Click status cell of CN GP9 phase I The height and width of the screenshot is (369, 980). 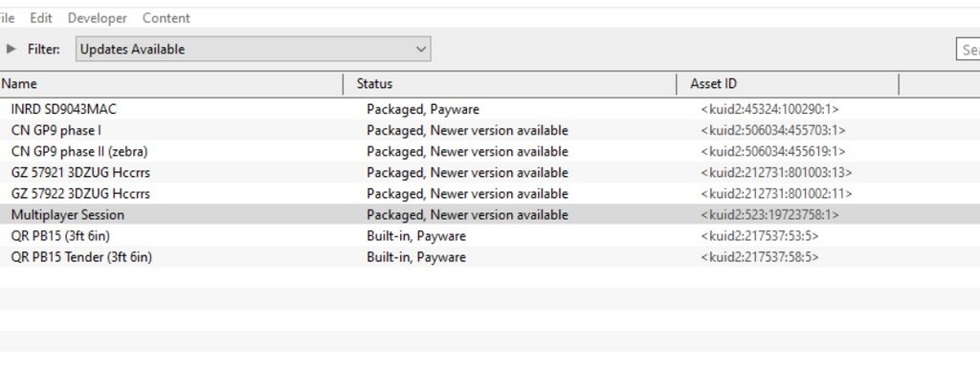click(x=467, y=131)
